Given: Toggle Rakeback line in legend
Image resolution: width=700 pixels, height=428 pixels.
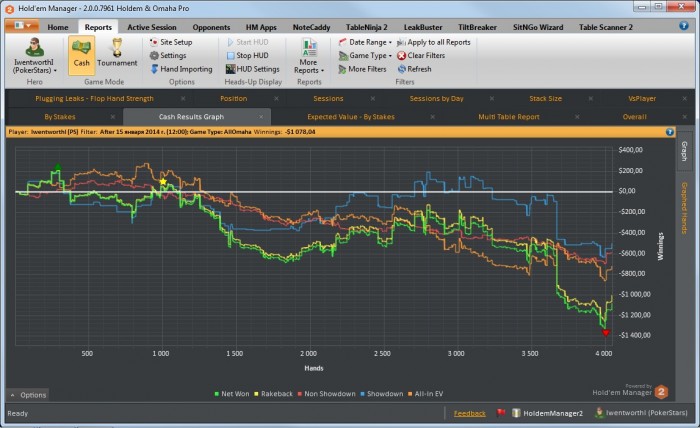Looking at the screenshot, I should pyautogui.click(x=273, y=394).
